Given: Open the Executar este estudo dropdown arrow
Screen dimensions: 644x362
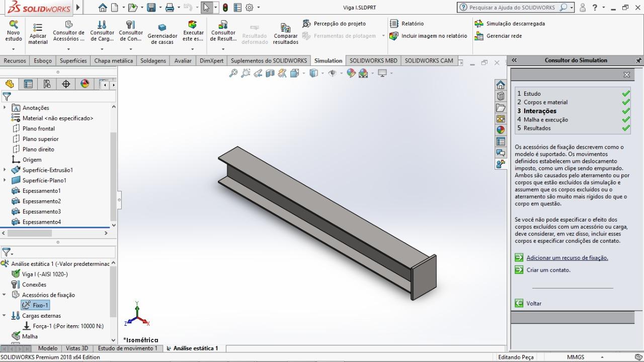Looking at the screenshot, I should pos(193,49).
